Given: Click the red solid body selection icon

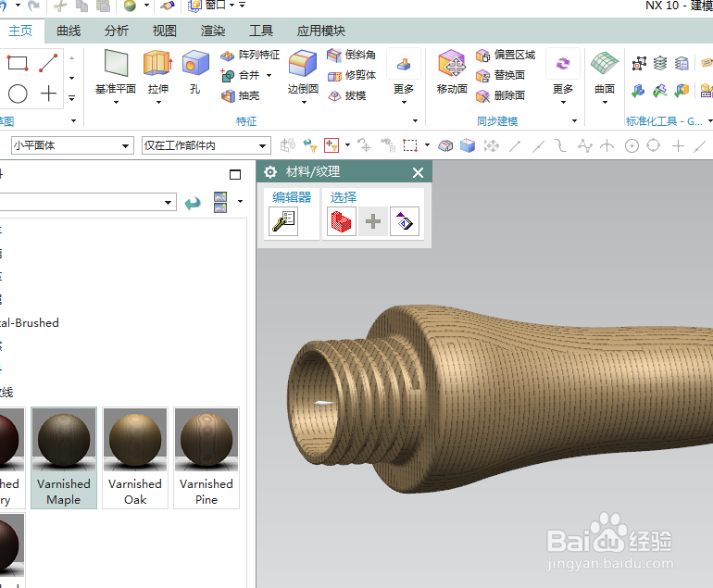Looking at the screenshot, I should [x=342, y=221].
